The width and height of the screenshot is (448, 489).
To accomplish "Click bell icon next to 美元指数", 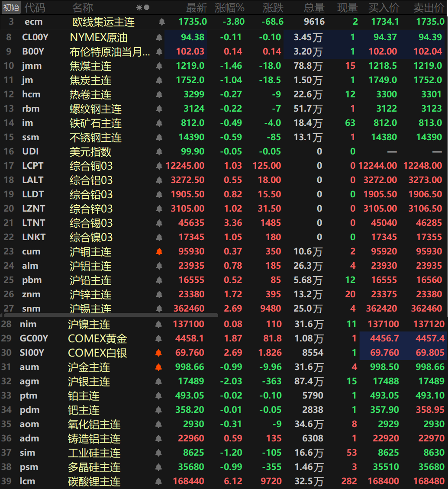I will click(159, 151).
